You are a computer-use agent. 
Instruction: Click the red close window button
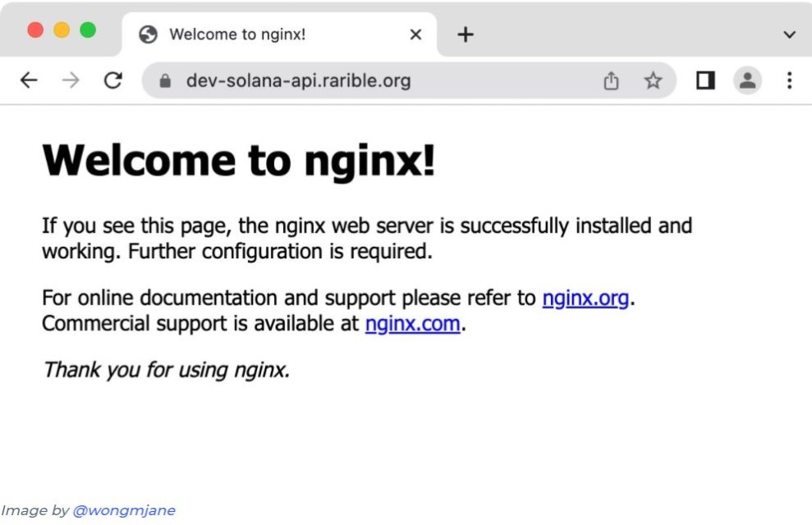[x=35, y=30]
